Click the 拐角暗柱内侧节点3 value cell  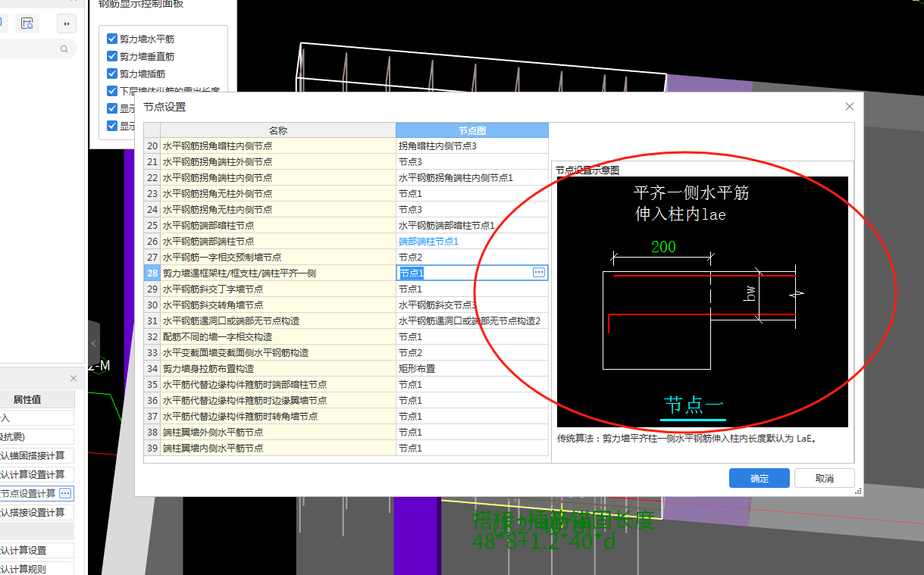[472, 145]
